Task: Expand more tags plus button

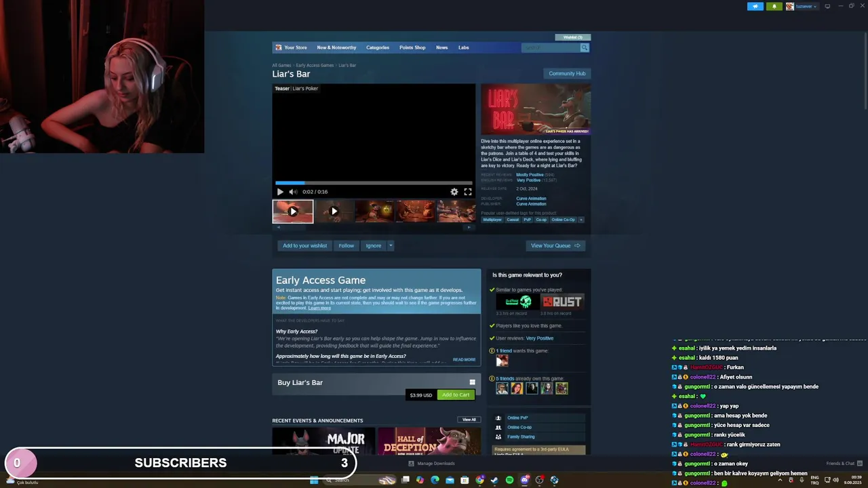Action: (581, 220)
